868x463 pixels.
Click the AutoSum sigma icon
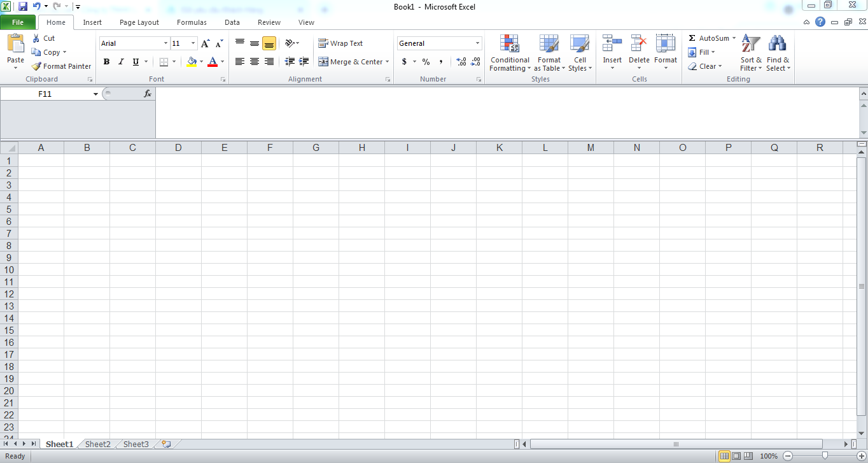click(x=692, y=38)
